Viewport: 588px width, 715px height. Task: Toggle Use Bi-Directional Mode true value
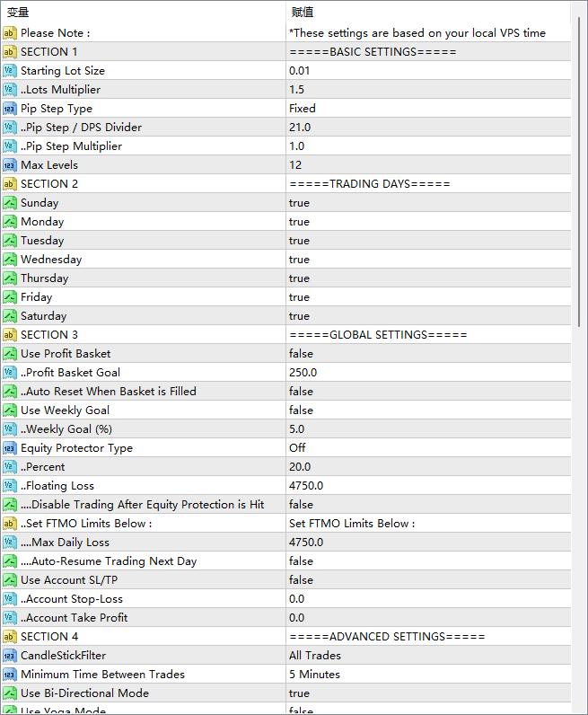click(428, 693)
